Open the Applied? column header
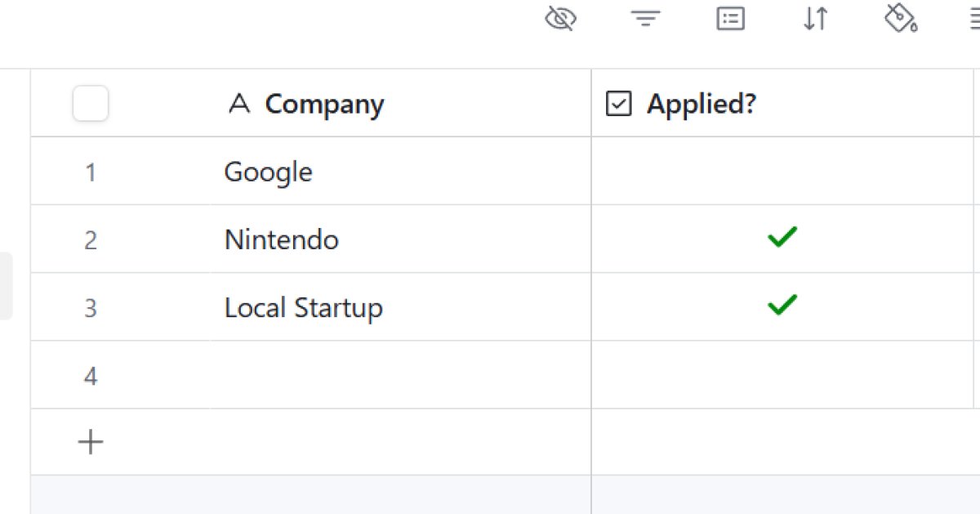The height and width of the screenshot is (514, 980). pos(701,104)
